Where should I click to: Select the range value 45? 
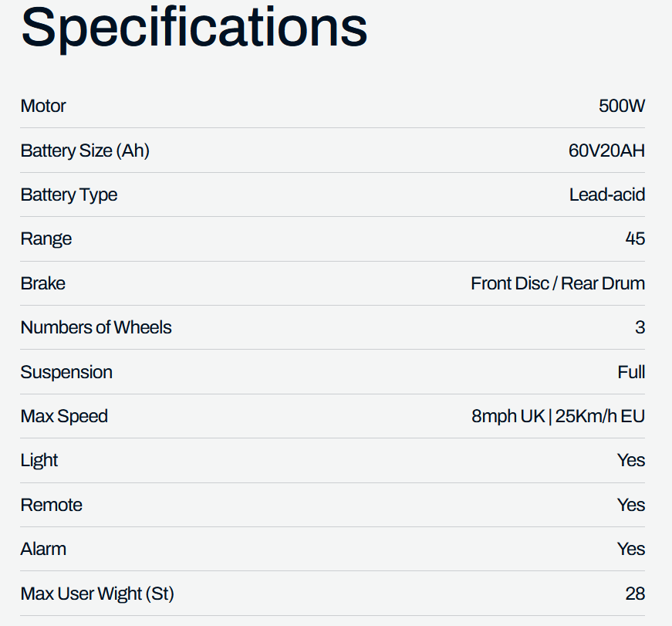click(x=635, y=239)
